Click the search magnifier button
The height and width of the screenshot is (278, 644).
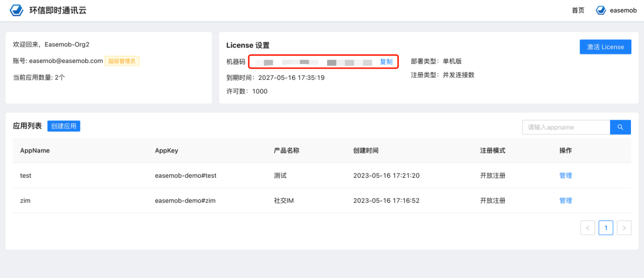tap(620, 127)
